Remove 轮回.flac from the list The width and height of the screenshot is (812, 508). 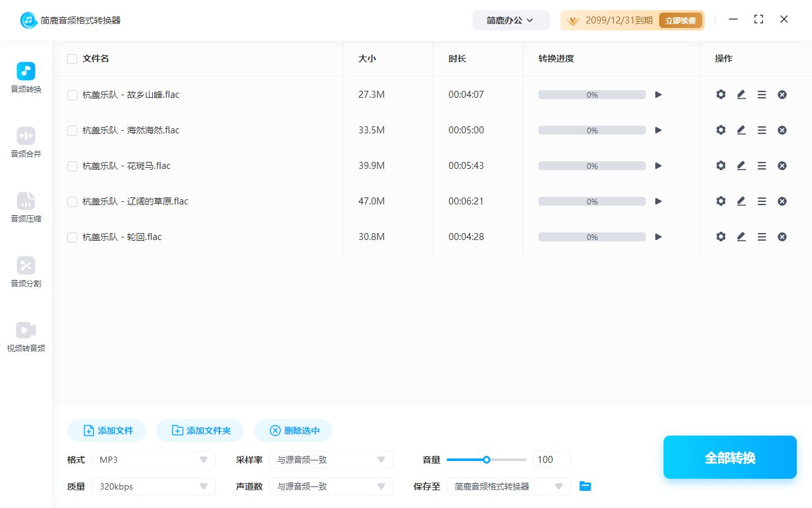782,236
